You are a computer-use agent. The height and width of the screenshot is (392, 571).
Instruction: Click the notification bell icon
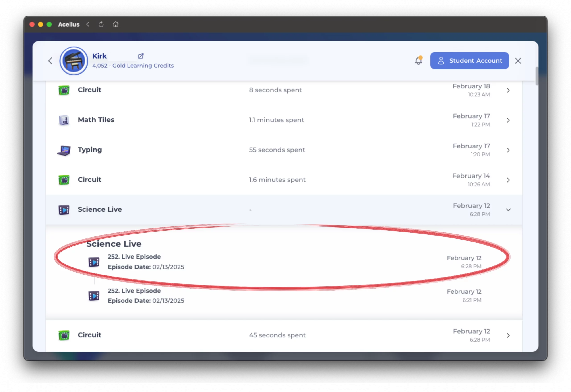point(418,60)
